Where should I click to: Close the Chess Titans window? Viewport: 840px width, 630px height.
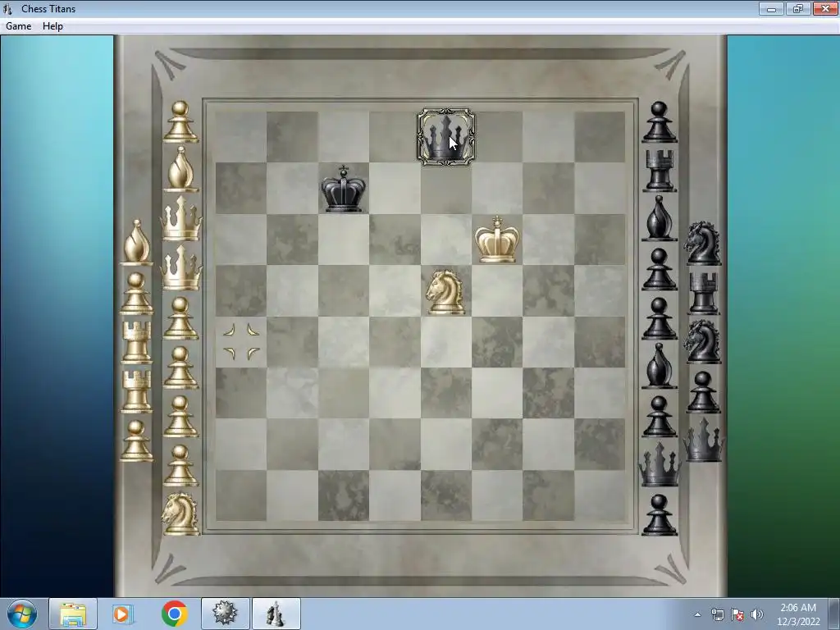pyautogui.click(x=825, y=8)
